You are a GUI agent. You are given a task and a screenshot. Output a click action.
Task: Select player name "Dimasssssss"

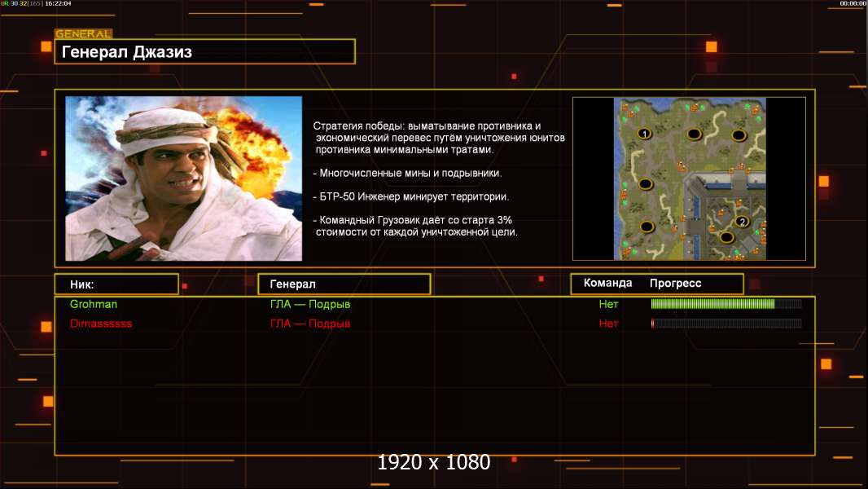[x=101, y=324]
